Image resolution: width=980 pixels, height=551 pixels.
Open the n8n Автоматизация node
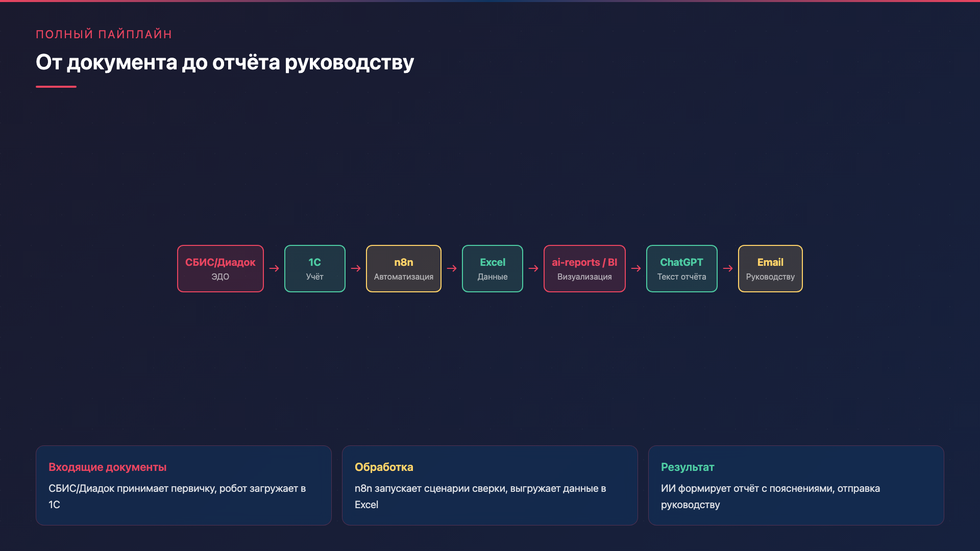[x=403, y=268]
